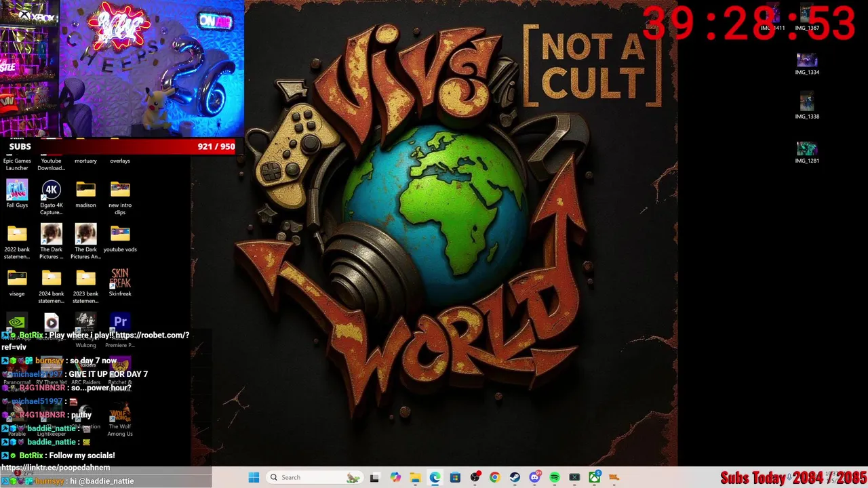
Task: Click the taskbar Search box
Action: point(314,477)
